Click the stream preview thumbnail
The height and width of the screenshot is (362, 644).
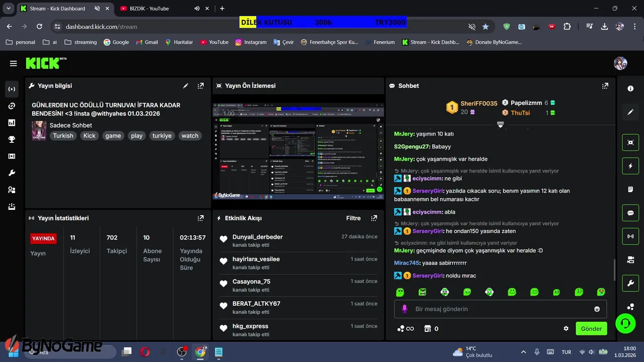point(298,151)
